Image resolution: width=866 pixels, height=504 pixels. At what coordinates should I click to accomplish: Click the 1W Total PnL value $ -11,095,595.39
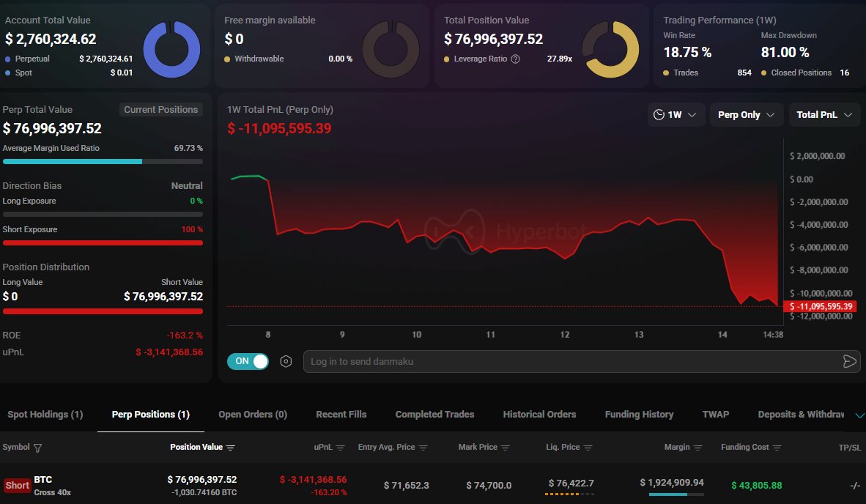(x=279, y=129)
